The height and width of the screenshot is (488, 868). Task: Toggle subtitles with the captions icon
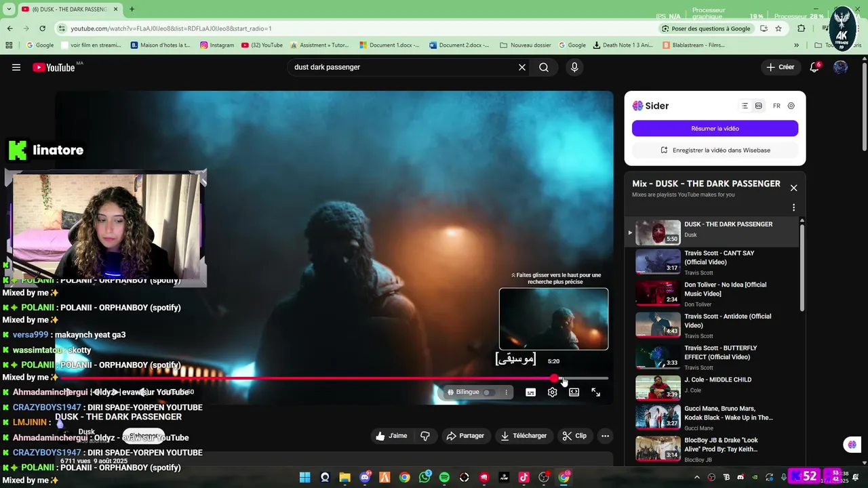(x=531, y=392)
